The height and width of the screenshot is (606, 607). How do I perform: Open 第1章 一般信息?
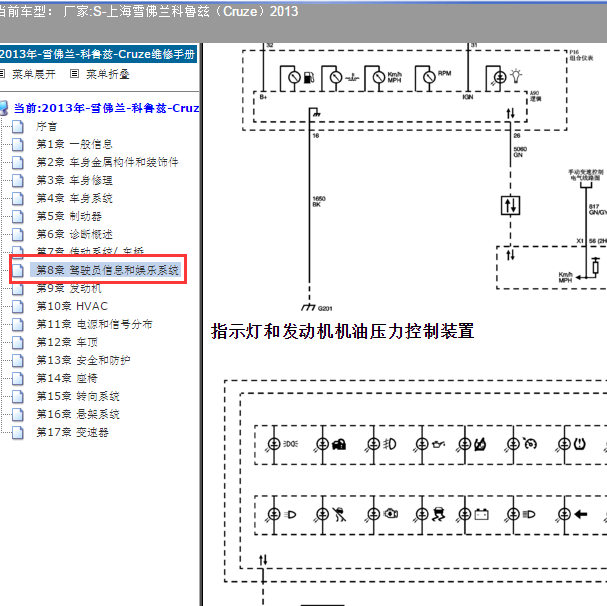(x=74, y=144)
